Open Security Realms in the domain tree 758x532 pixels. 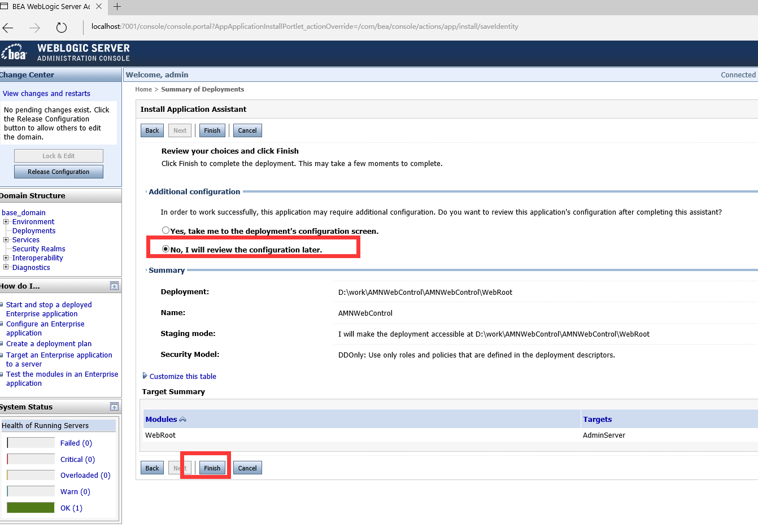[x=39, y=249]
